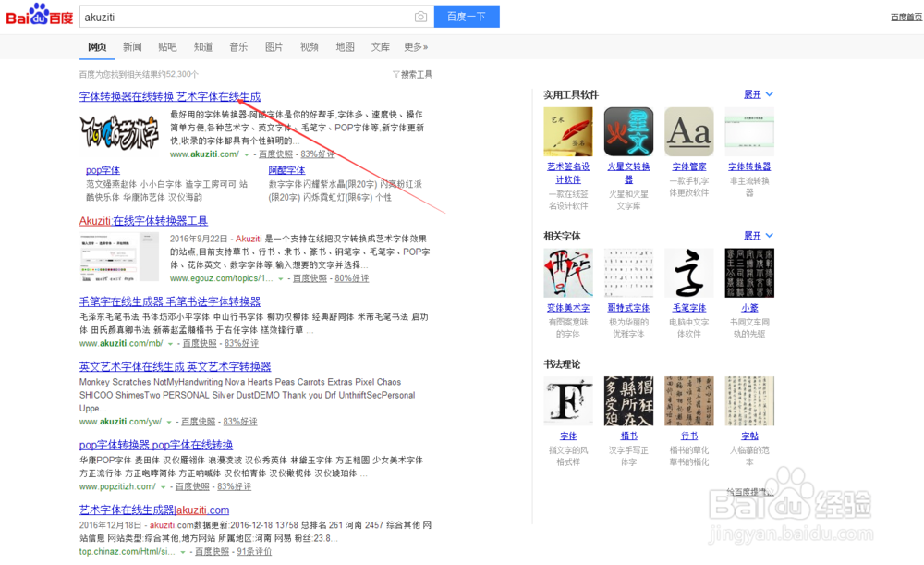Open pop字体 sublink
Image resolution: width=924 pixels, height=565 pixels.
[103, 170]
